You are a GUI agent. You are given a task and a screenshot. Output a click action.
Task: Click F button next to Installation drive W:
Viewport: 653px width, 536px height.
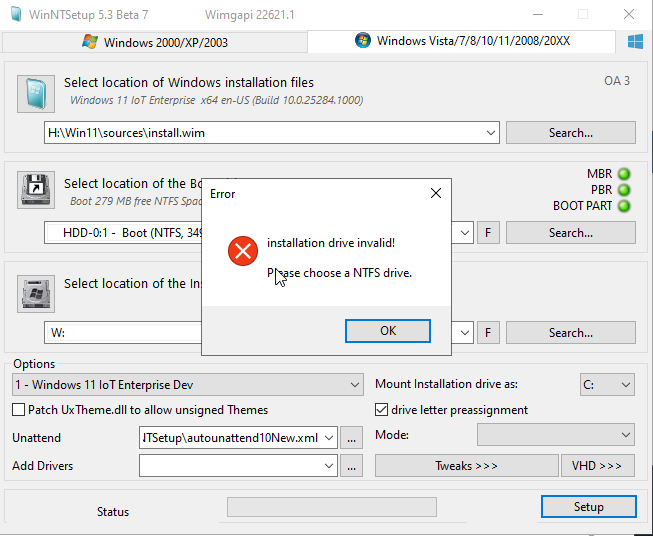pos(488,333)
